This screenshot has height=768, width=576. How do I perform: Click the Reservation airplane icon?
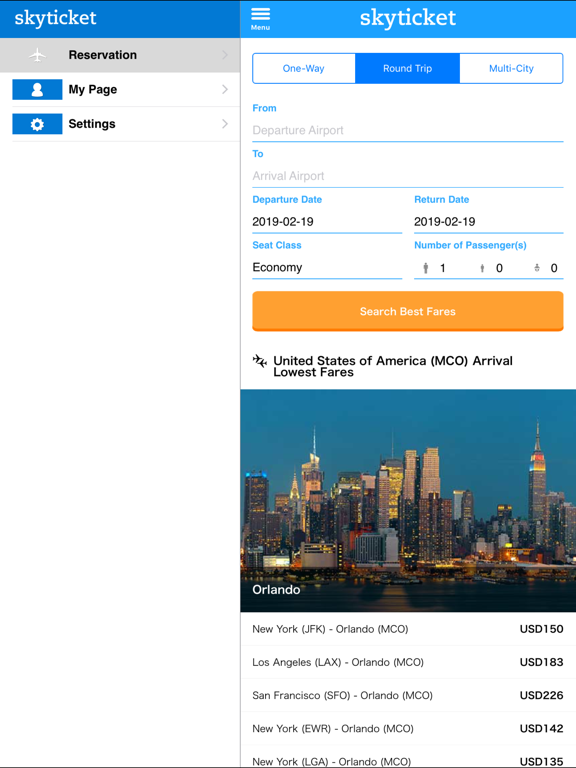coord(37,55)
